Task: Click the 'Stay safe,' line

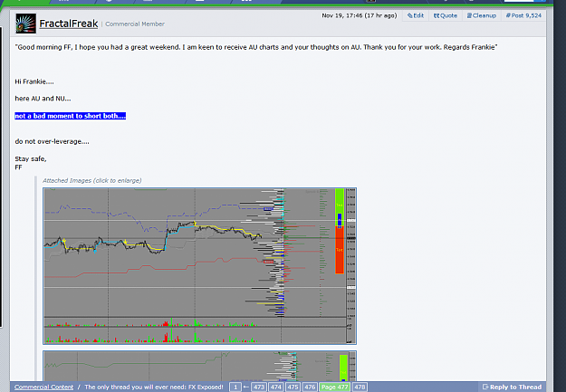Action: pyautogui.click(x=31, y=158)
